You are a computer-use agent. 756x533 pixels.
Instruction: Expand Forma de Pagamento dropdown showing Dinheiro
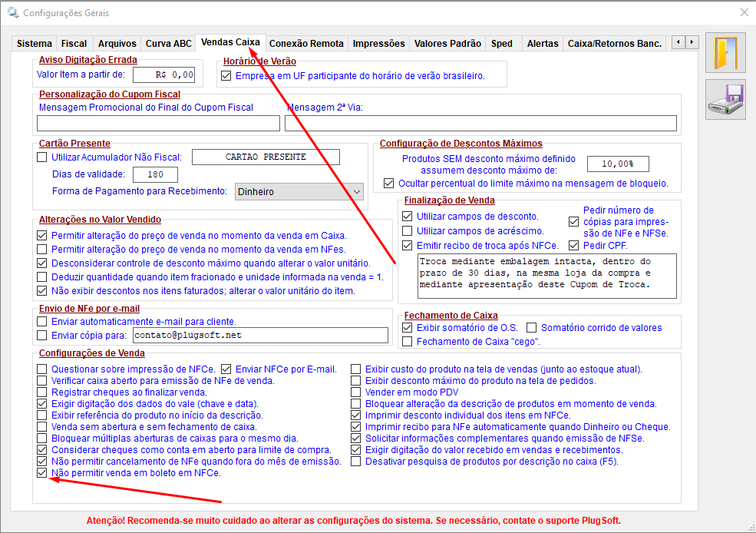tap(299, 191)
